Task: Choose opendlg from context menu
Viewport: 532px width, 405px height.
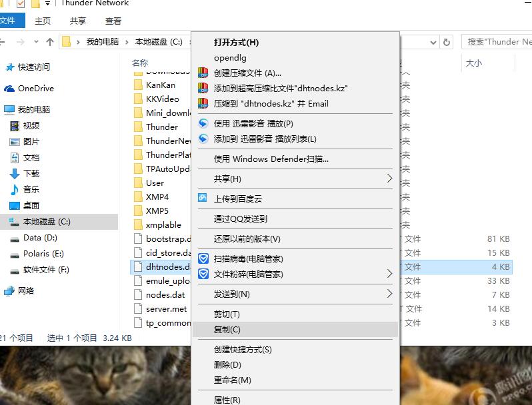Action: 295,57
